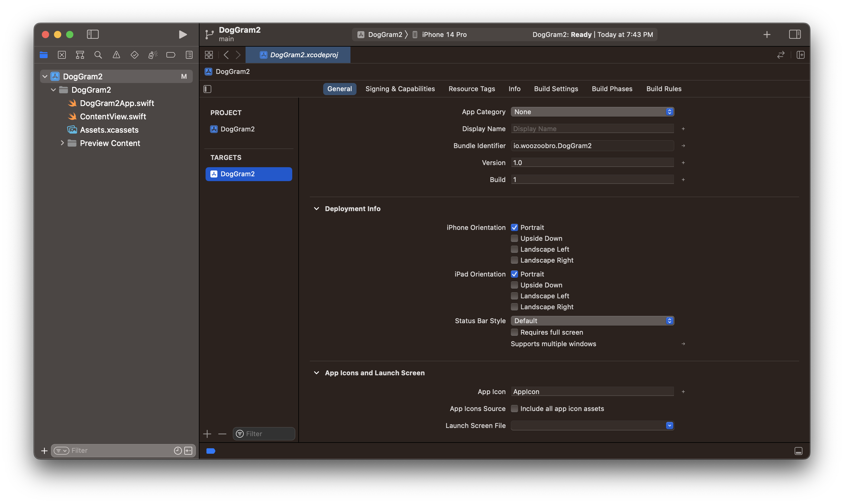844x504 pixels.
Task: Select the Debug navigator icon
Action: tap(152, 55)
